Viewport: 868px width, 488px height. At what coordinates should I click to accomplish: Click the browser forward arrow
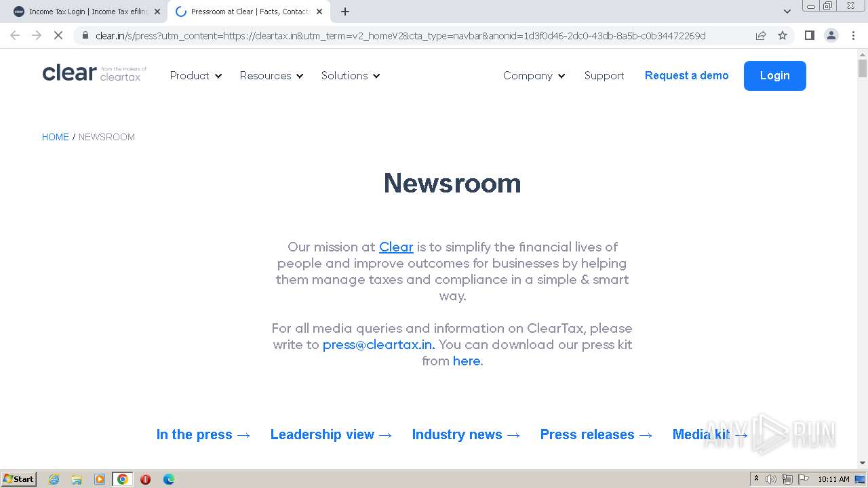pos(37,35)
